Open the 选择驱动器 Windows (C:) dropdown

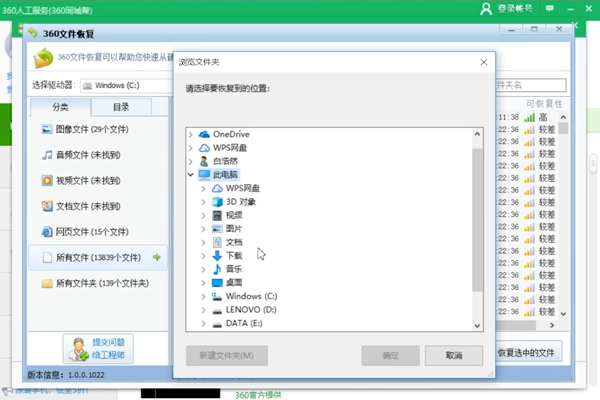[x=126, y=85]
